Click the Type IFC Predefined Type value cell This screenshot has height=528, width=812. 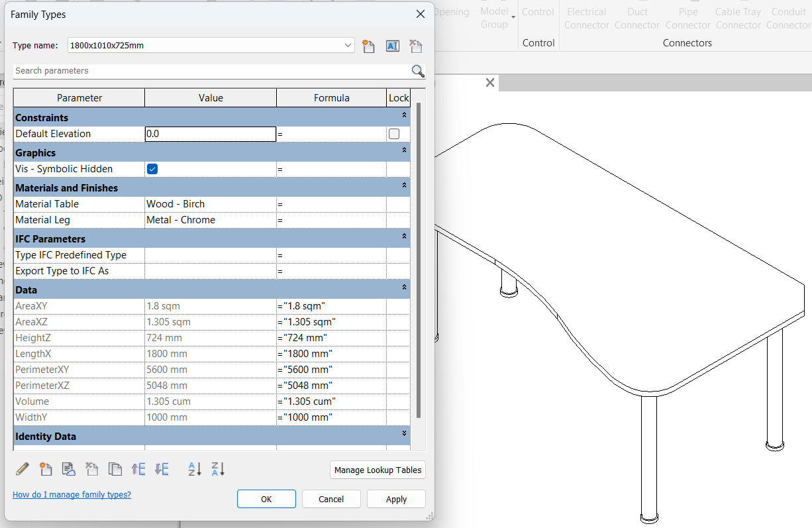click(x=210, y=255)
